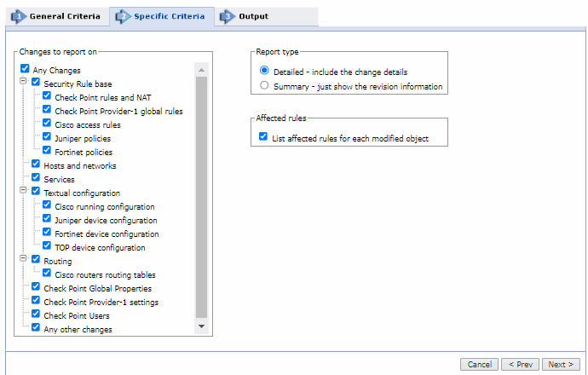Click the scroll up arrow in changes list

pyautogui.click(x=201, y=70)
